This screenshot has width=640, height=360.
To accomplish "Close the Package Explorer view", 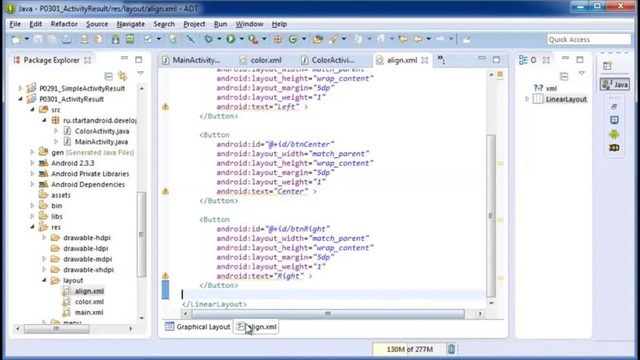I will click(87, 60).
